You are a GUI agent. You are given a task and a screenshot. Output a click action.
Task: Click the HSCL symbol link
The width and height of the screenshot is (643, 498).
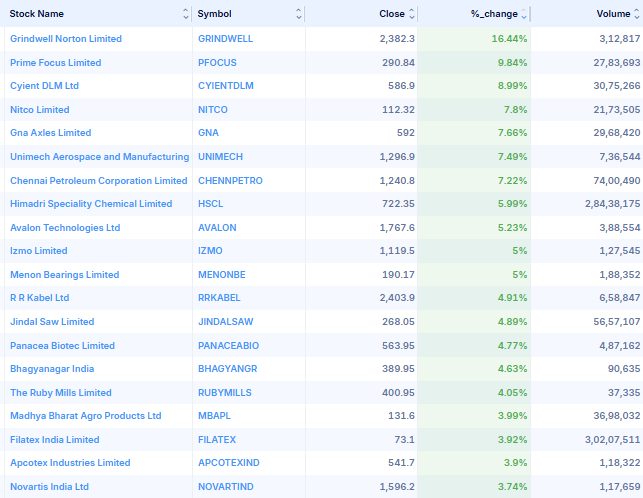(x=211, y=203)
